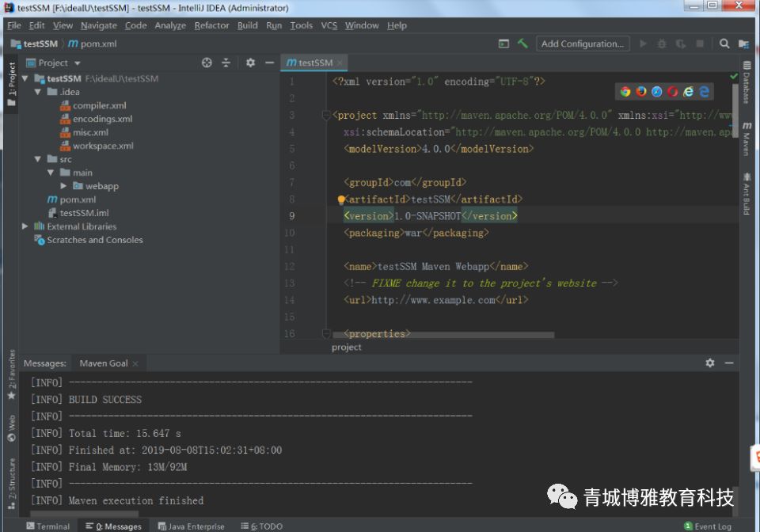Viewport: 760px width, 532px height.
Task: Click Add Configuration... button
Action: 583,44
